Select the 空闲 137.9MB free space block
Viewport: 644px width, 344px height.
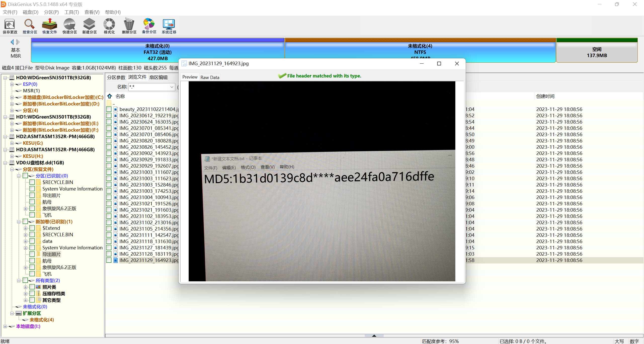597,52
